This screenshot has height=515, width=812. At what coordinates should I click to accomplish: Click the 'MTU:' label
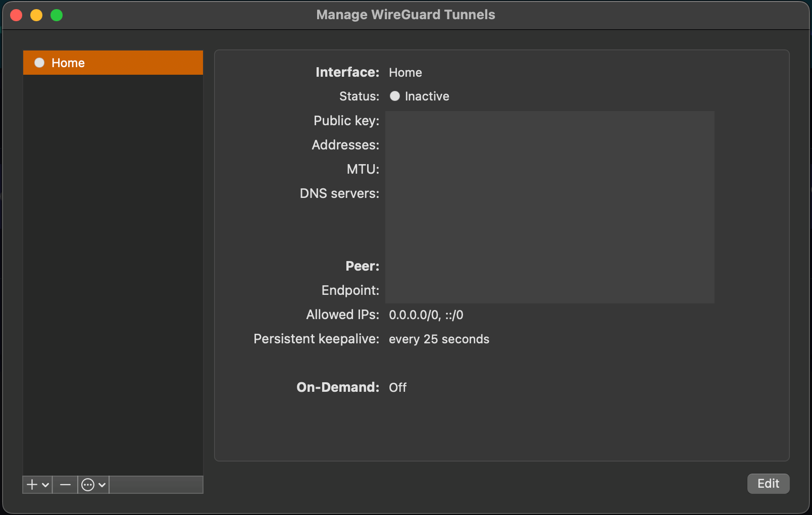click(363, 169)
